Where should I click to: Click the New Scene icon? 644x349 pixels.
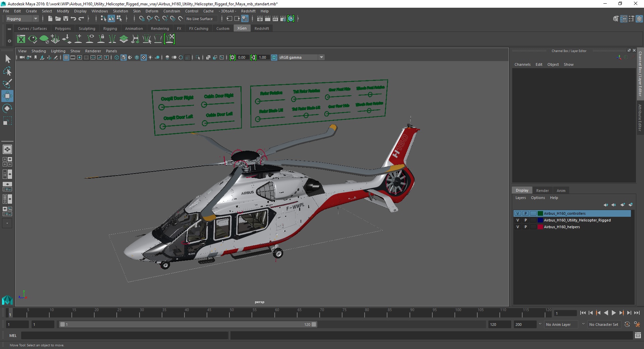click(x=50, y=19)
